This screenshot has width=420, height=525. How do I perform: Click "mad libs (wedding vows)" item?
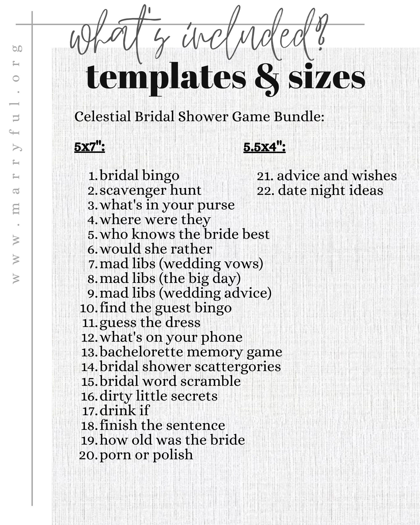point(181,264)
